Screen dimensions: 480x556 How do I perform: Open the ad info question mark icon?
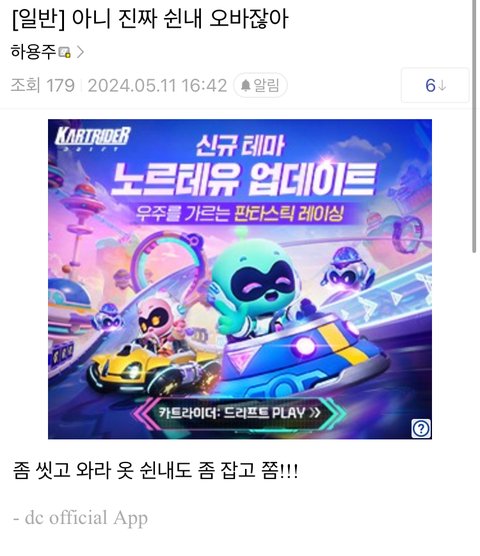421,429
